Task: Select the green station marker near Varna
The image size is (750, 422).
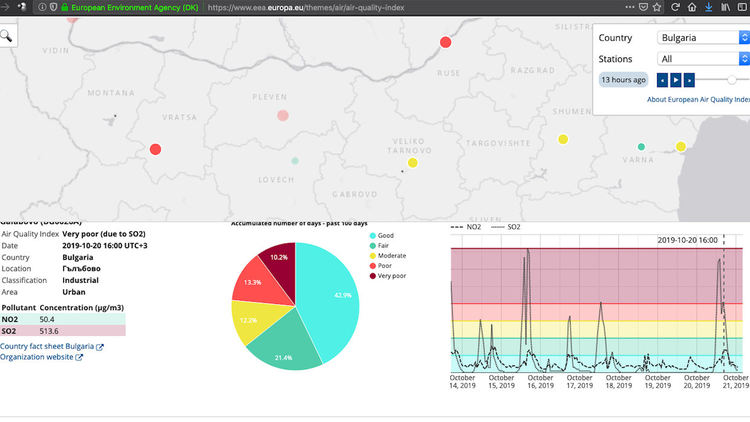Action: coord(641,147)
